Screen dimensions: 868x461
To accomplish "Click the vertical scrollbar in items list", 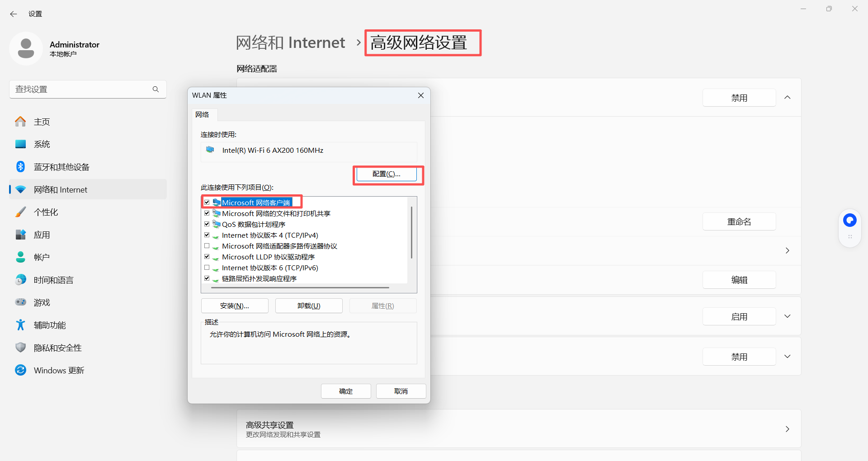I will coord(411,232).
